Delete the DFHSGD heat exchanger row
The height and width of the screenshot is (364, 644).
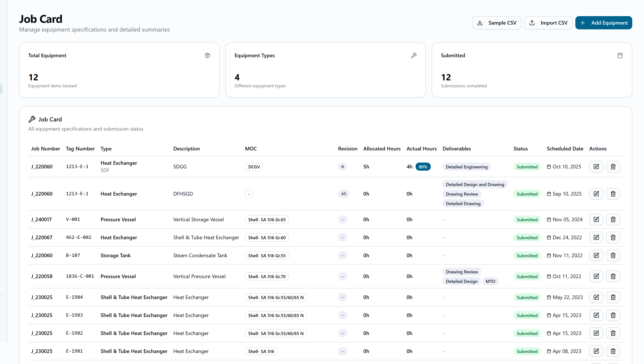613,194
